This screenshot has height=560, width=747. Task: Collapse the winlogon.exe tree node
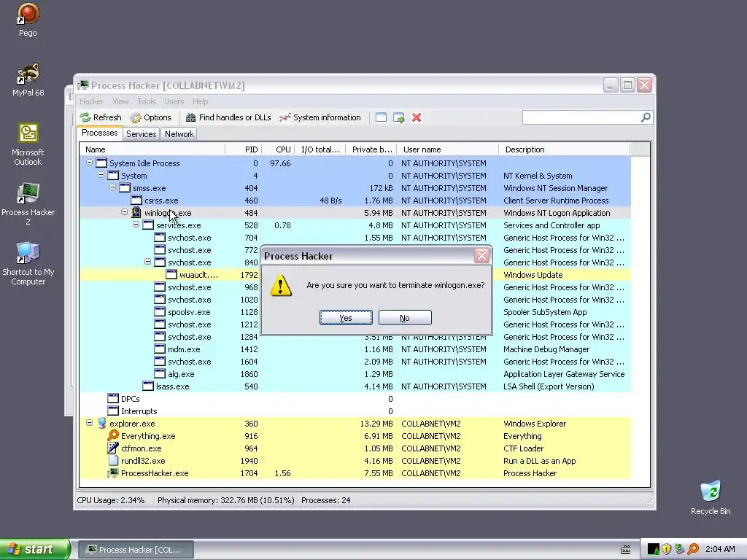[124, 212]
